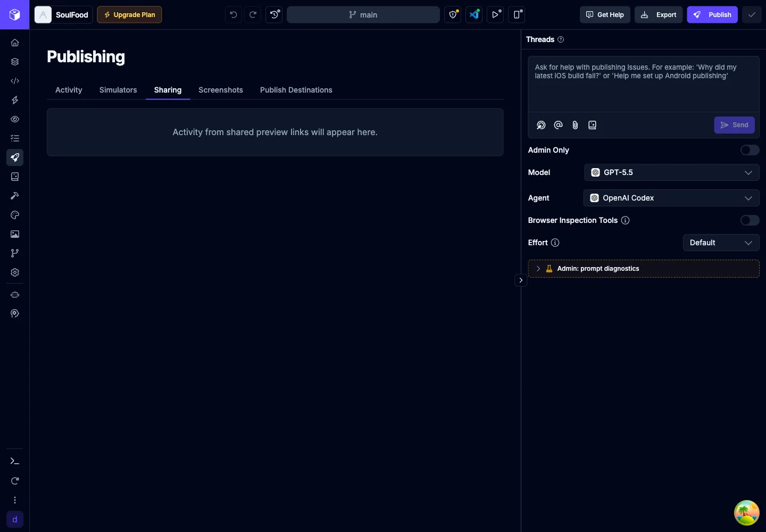Open the terminal icon at bottom left
766x532 pixels.
coord(15,461)
